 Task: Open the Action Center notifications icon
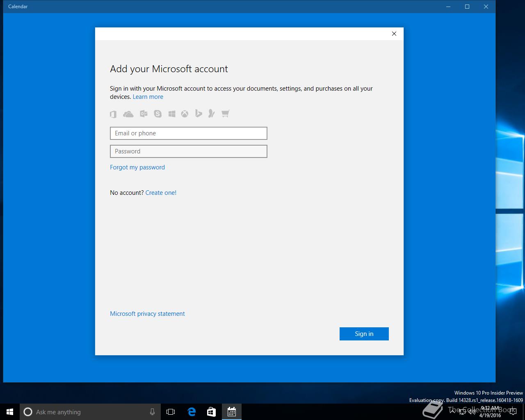point(513,412)
